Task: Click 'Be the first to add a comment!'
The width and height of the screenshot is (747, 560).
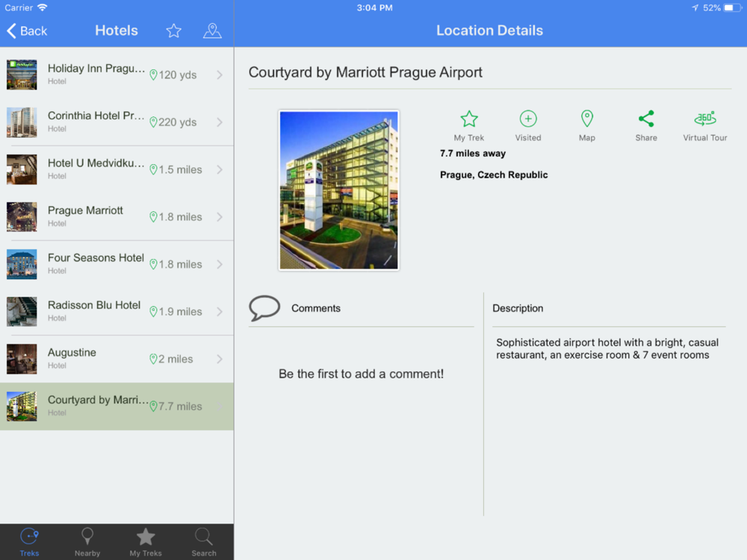Action: tap(361, 374)
